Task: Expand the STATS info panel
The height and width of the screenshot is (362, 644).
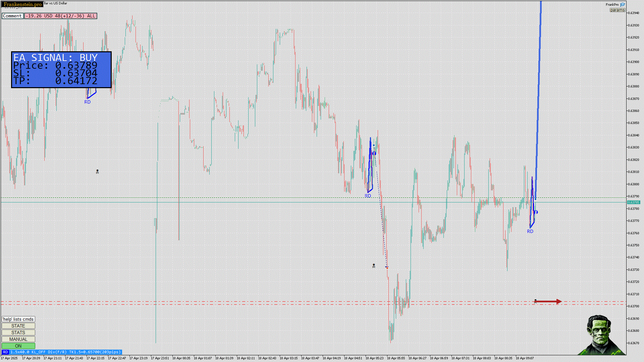Action: pos(18,333)
